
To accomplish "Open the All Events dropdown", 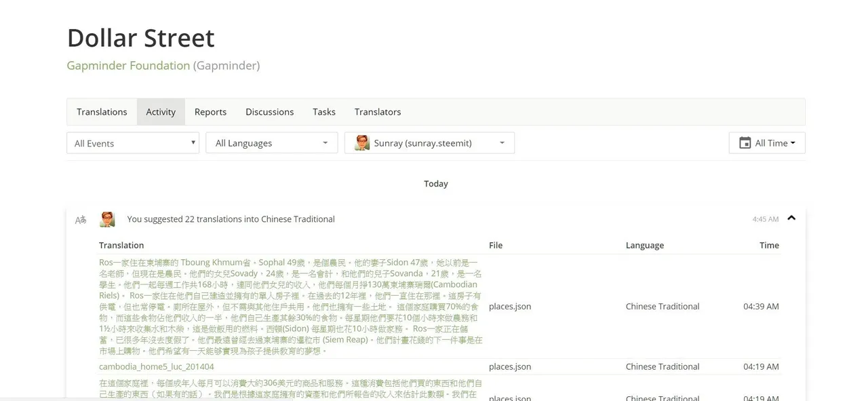I will 133,143.
